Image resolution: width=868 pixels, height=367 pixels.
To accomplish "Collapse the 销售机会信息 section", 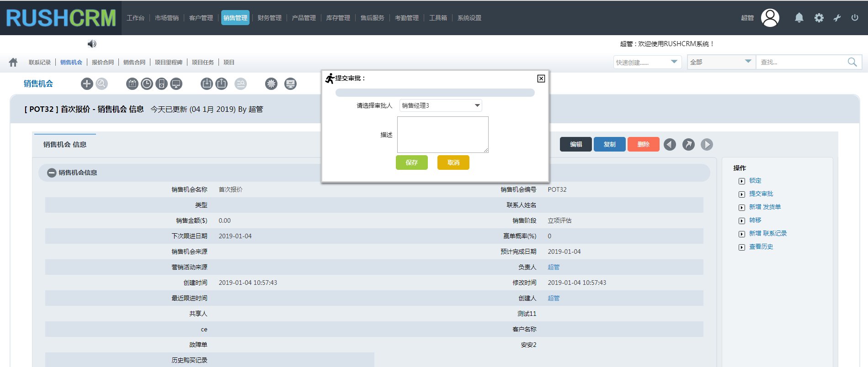I will pyautogui.click(x=52, y=173).
